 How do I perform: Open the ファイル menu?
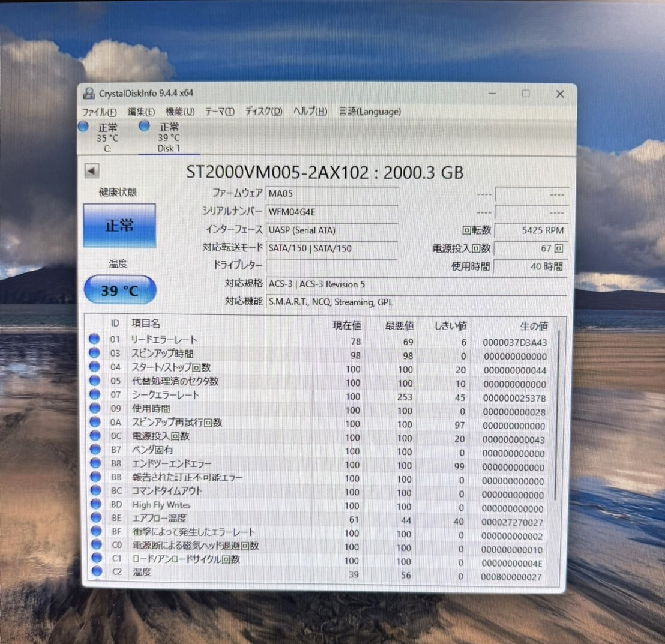coord(98,112)
